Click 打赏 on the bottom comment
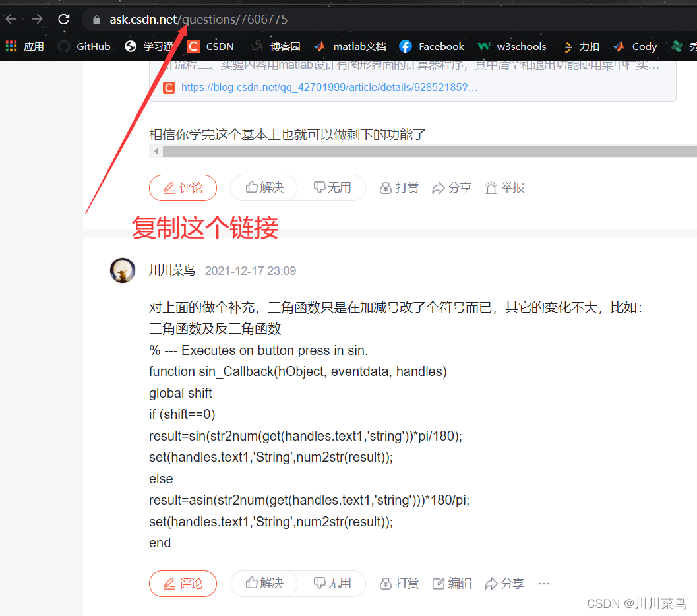 point(398,583)
